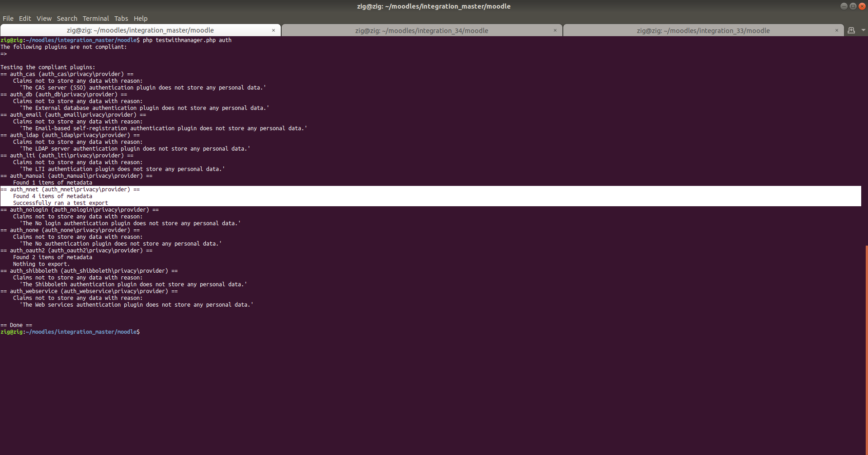Click the External database reason text

(x=144, y=108)
